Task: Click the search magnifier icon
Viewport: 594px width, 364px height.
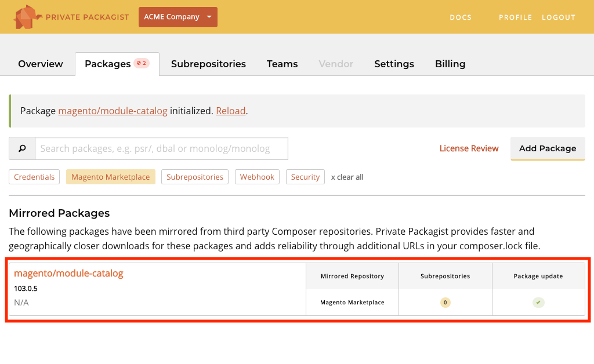Action: click(x=22, y=148)
